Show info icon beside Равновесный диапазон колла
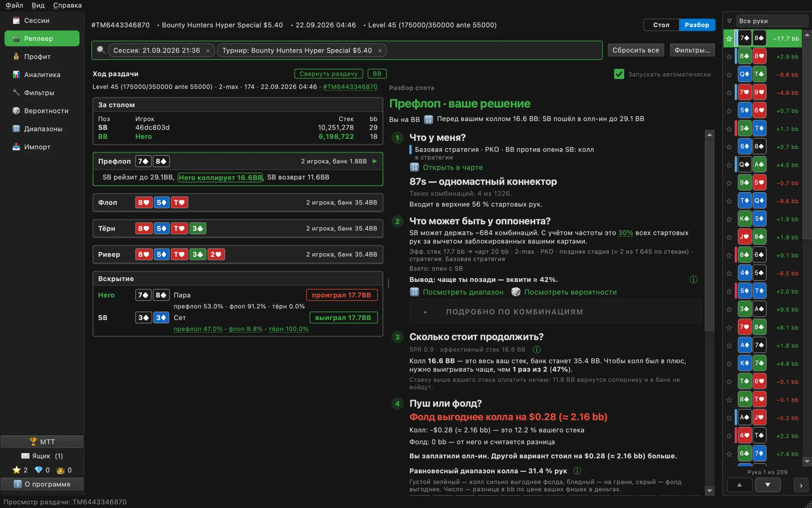The width and height of the screenshot is (812, 508). (577, 471)
